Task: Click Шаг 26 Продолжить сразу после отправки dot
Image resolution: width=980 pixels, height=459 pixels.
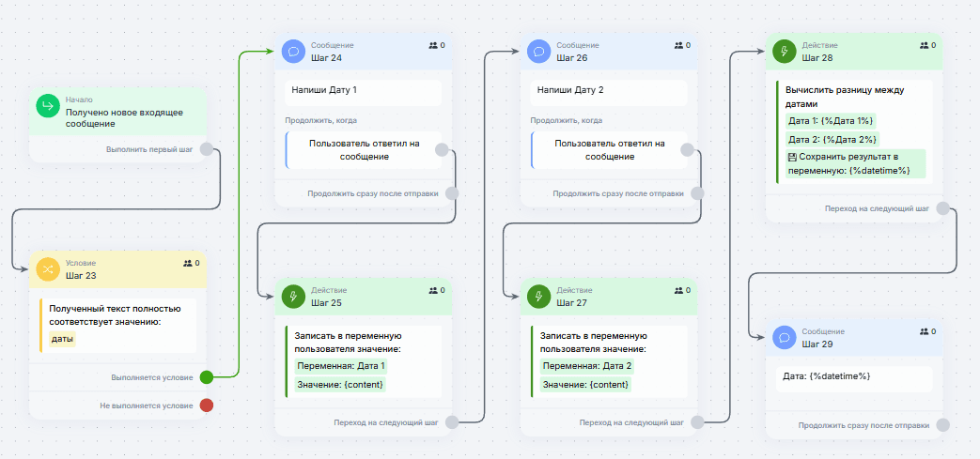Action: pos(697,193)
